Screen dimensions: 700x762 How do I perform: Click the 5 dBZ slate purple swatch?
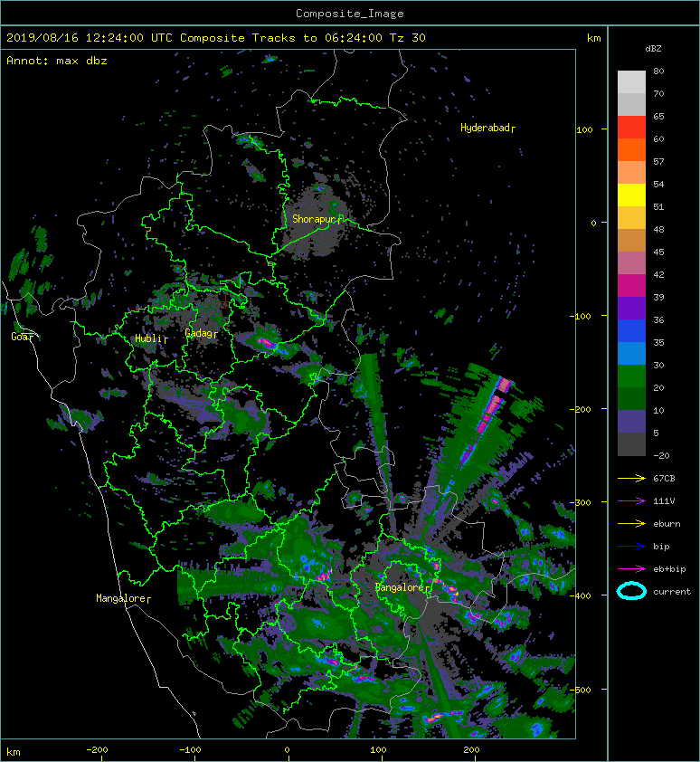point(631,422)
